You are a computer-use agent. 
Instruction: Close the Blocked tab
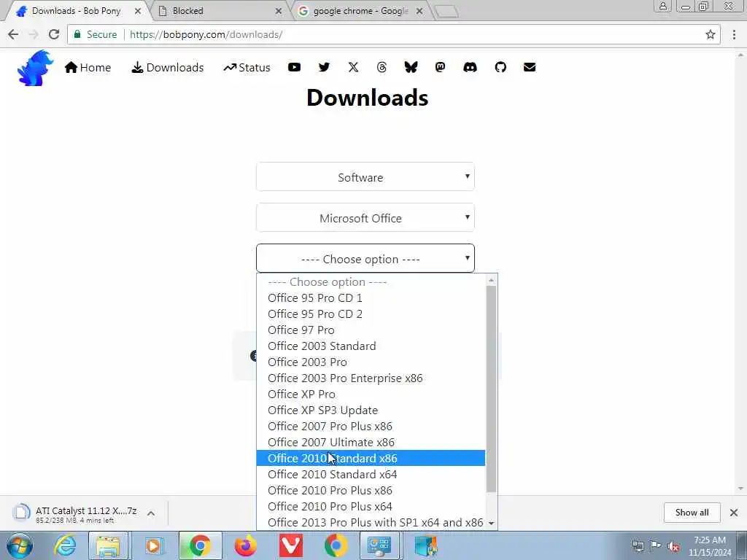point(279,11)
